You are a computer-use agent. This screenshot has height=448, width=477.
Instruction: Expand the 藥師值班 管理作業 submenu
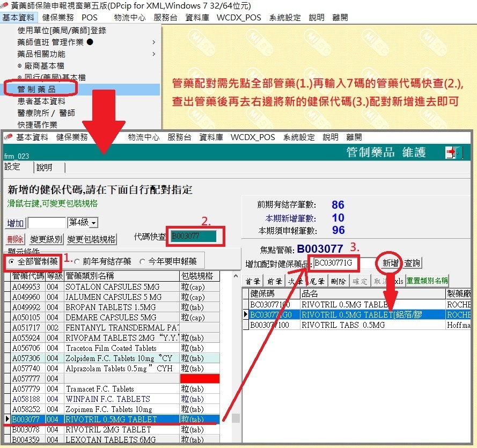[x=153, y=42]
